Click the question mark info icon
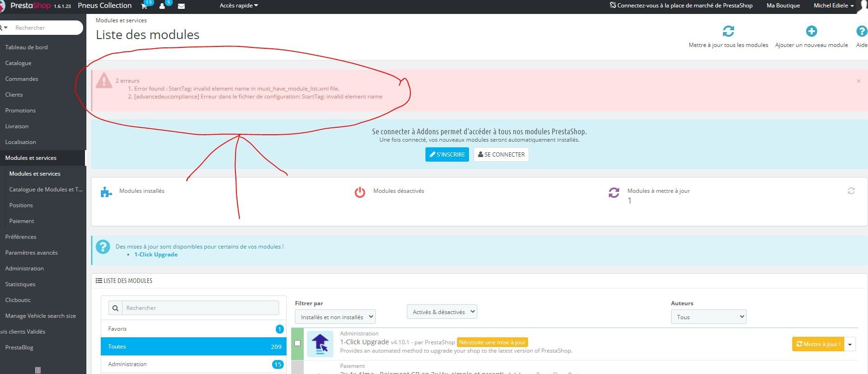 point(103,247)
